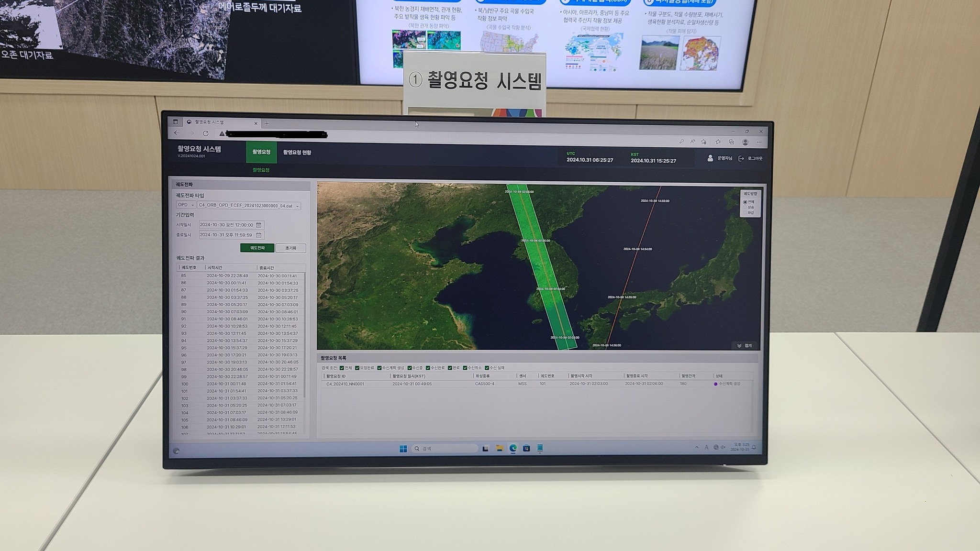The image size is (980, 551).
Task: Click the 초기화 reset button
Action: point(290,248)
